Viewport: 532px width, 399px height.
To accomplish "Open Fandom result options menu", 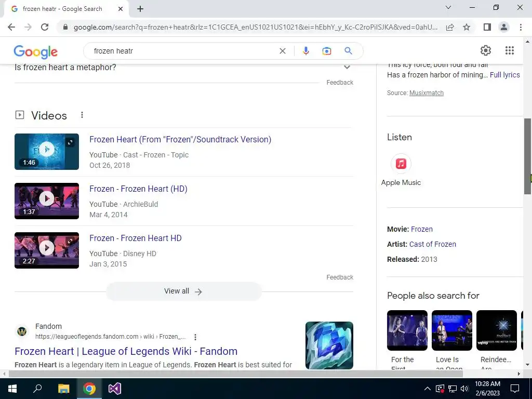I will 195,337.
